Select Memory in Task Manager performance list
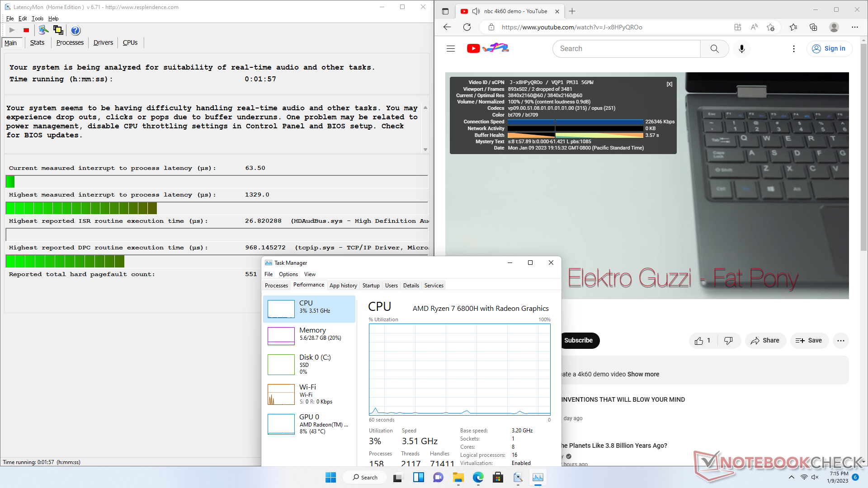868x488 pixels. (x=309, y=336)
